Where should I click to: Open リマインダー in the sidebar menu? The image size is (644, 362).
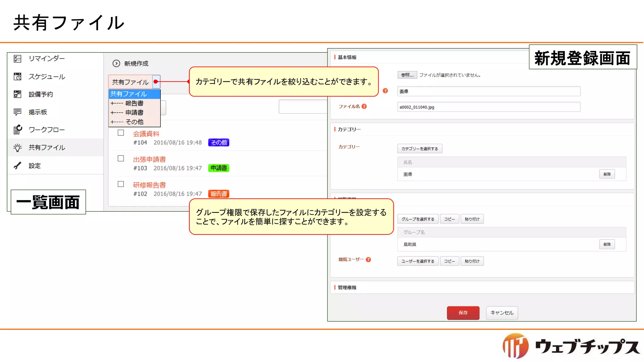(x=47, y=58)
